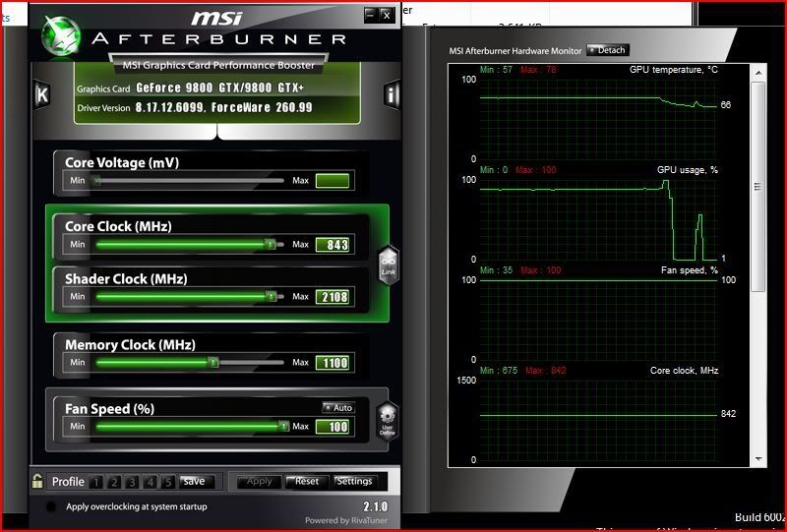Select profile slot 2

tap(114, 482)
